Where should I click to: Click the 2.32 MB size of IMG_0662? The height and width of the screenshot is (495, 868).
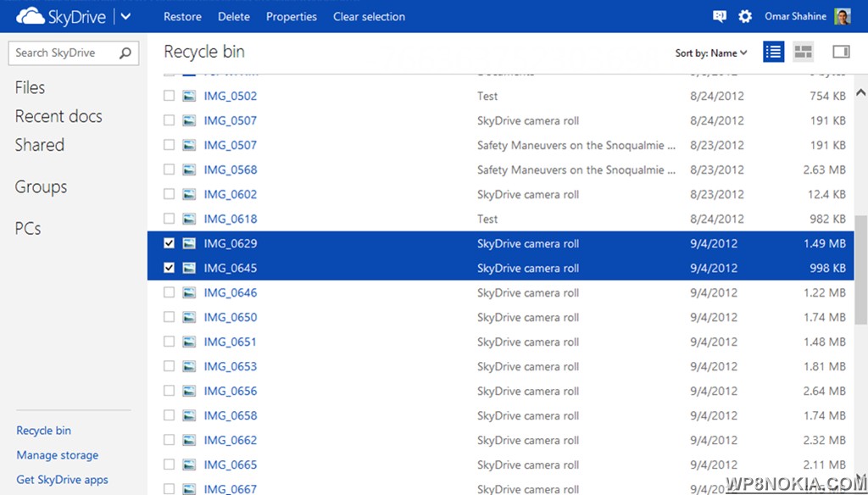coord(824,440)
